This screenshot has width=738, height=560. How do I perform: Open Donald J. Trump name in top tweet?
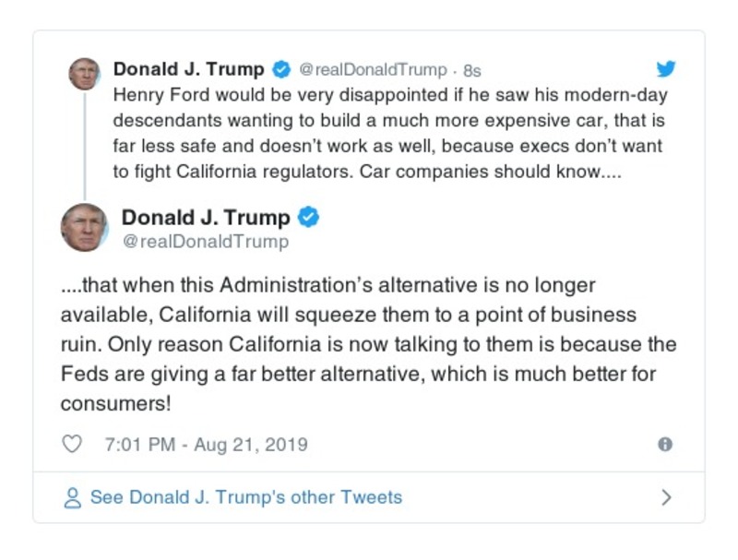(188, 70)
